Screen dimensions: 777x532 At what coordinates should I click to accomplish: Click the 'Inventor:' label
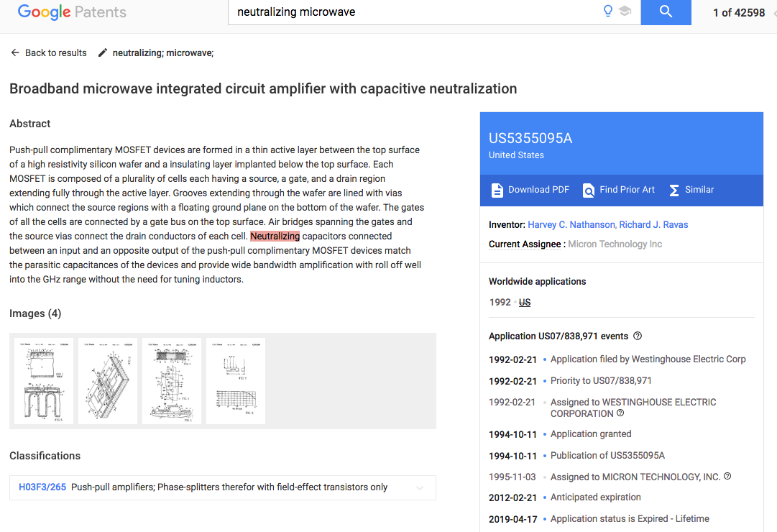[507, 224]
